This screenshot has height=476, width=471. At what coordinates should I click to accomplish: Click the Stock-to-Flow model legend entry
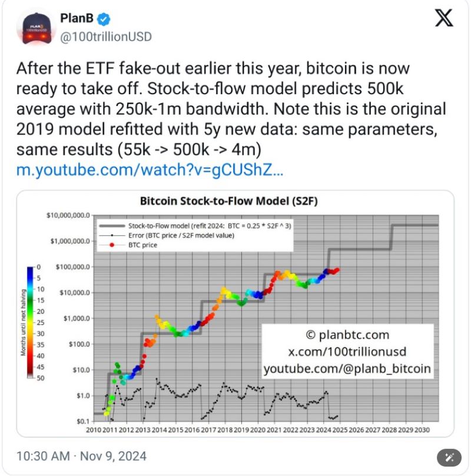point(195,226)
